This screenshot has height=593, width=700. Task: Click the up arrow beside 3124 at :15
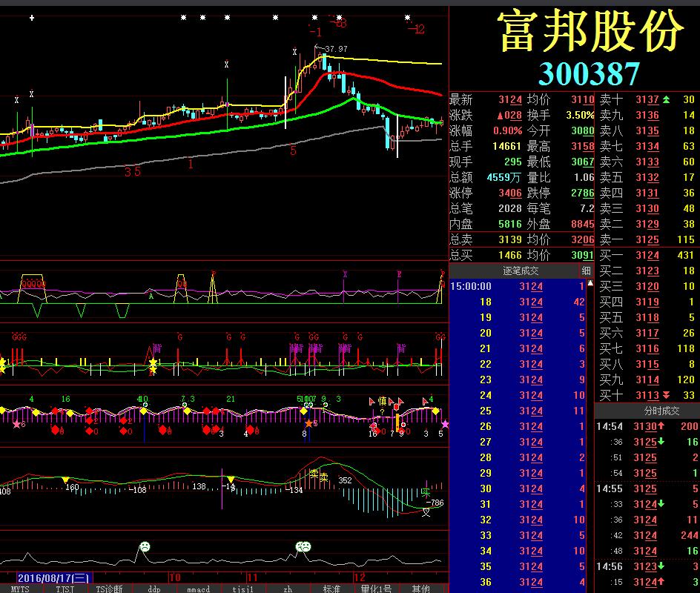661,582
